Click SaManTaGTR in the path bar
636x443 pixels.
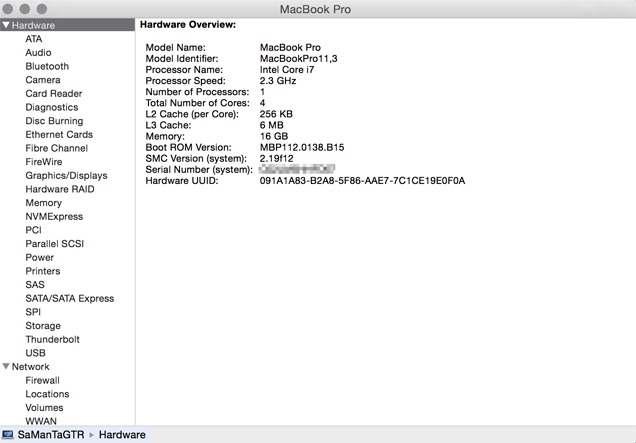coord(51,434)
